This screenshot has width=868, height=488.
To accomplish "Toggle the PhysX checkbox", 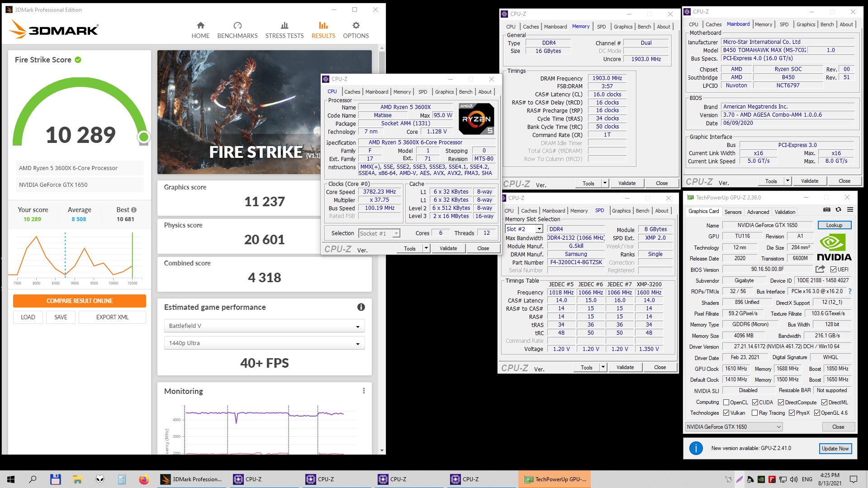I will tap(792, 413).
